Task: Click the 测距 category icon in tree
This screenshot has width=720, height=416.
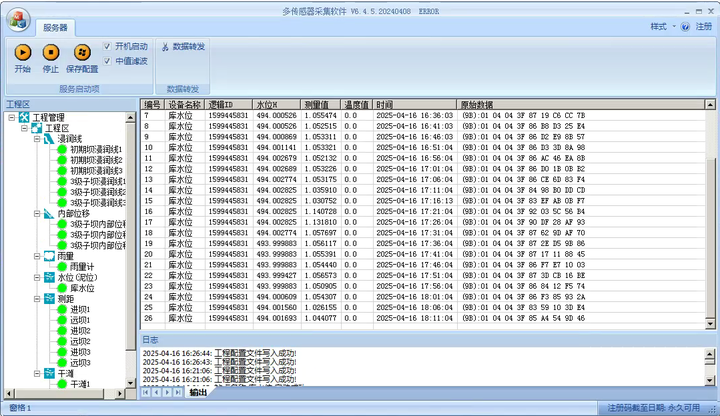Action: tap(49, 299)
